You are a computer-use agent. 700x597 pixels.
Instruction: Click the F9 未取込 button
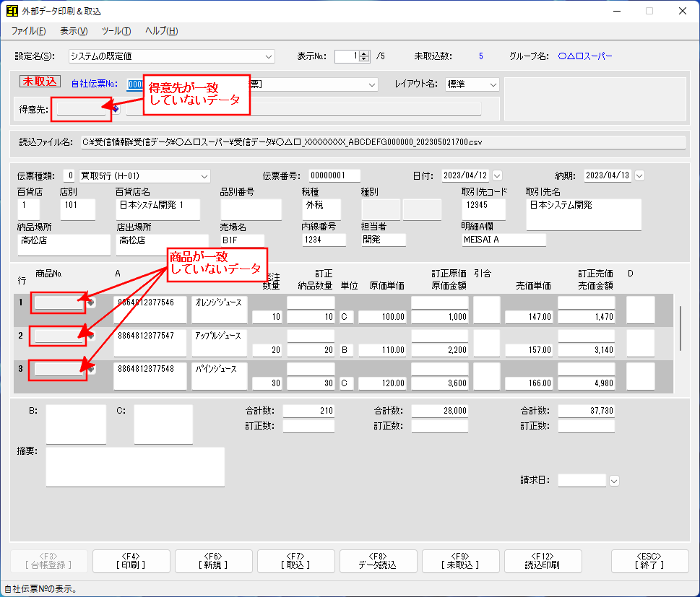point(460,561)
